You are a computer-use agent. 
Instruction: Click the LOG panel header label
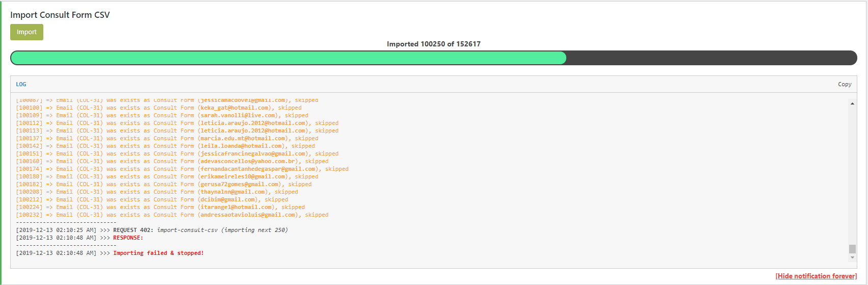tap(21, 84)
